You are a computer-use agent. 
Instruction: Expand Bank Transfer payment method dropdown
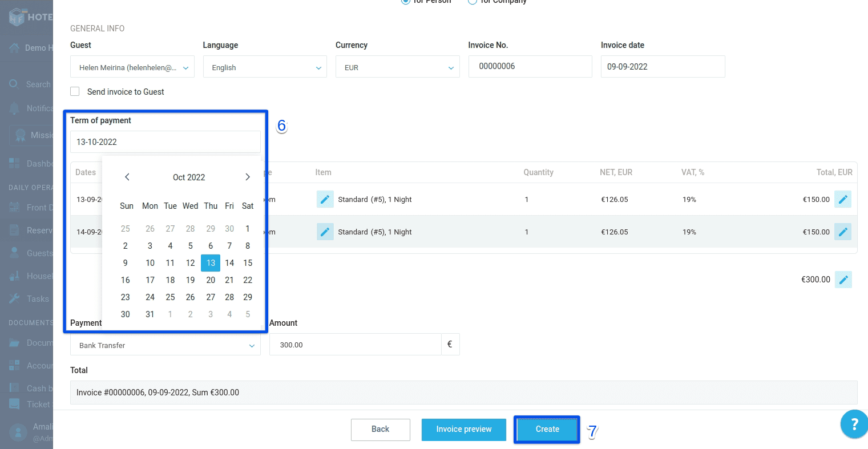click(x=165, y=345)
